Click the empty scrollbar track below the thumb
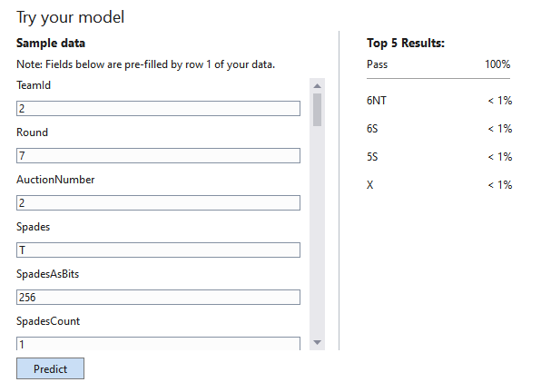The height and width of the screenshot is (392, 541). coord(317,231)
